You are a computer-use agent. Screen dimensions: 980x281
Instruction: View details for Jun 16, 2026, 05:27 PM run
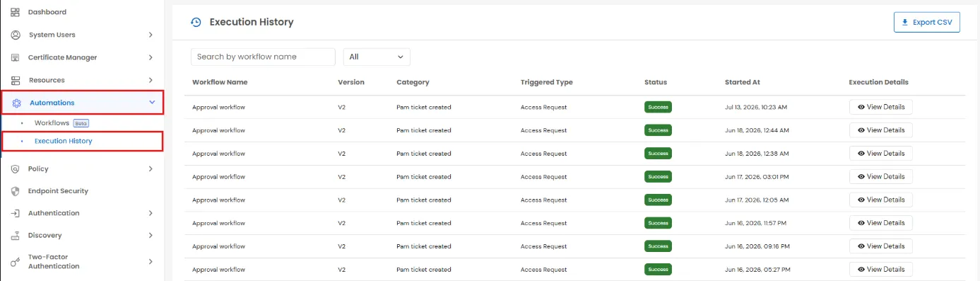[881, 269]
